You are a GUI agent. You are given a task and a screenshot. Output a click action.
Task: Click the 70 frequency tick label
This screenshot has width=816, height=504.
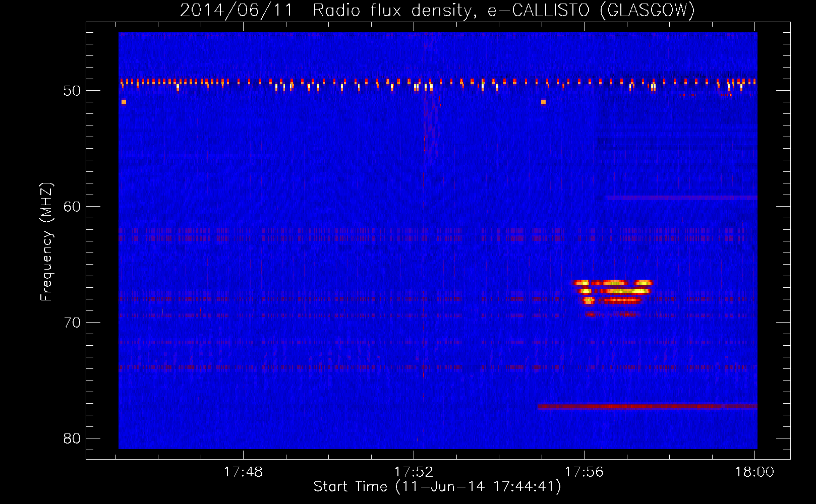[x=72, y=323]
